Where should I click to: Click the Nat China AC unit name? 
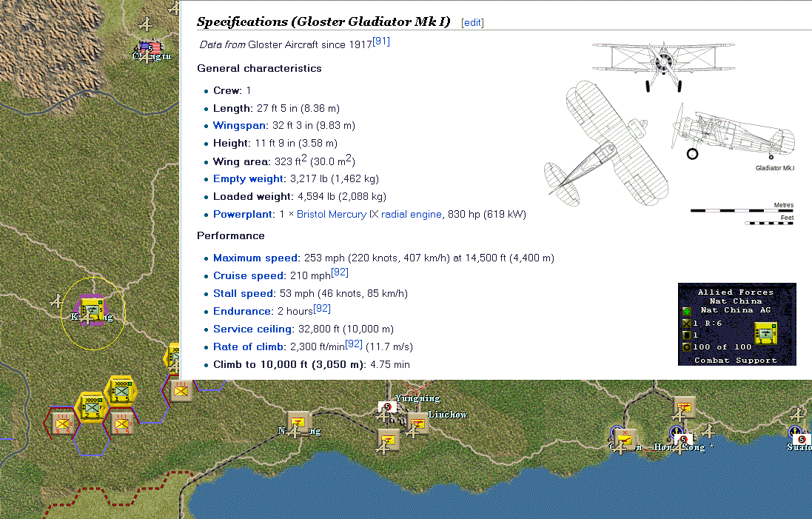(735, 309)
